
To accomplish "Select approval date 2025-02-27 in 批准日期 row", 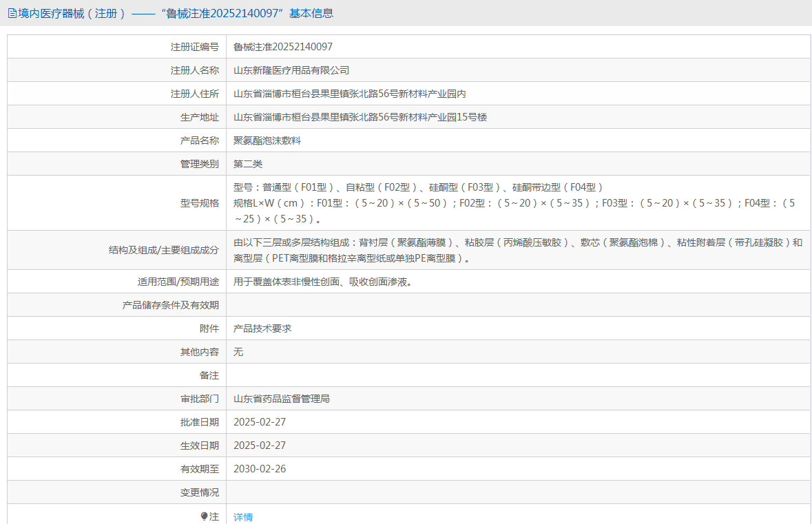I will point(260,422).
